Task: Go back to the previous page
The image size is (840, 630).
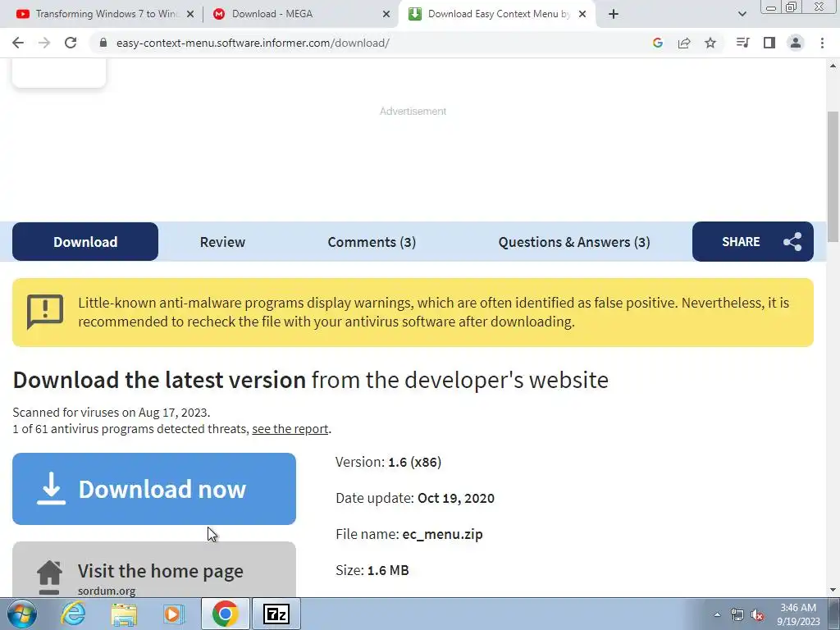Action: click(x=18, y=43)
